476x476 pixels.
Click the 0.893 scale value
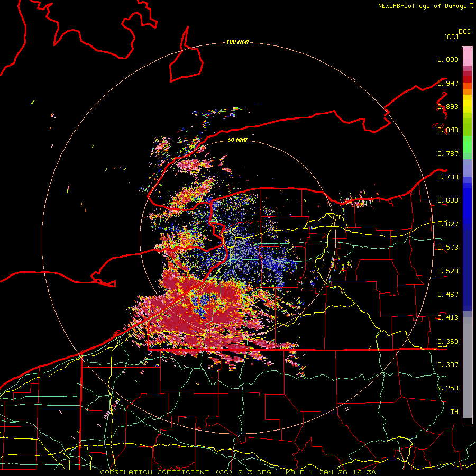click(448, 106)
